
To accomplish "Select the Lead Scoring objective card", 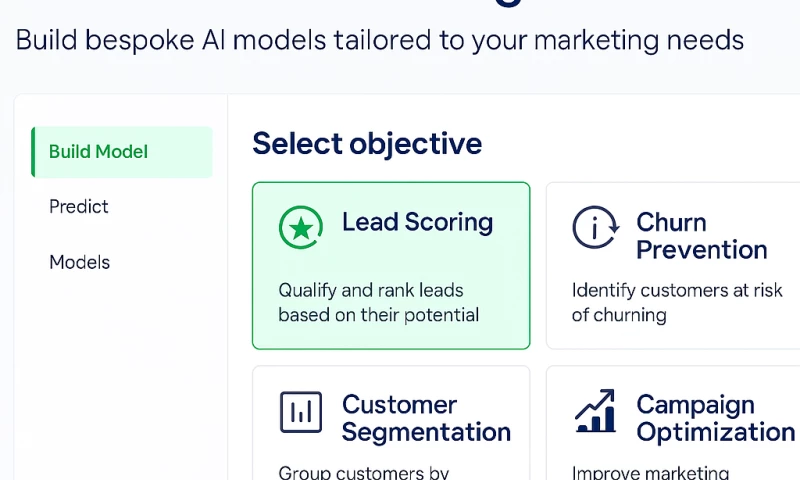I will (391, 265).
